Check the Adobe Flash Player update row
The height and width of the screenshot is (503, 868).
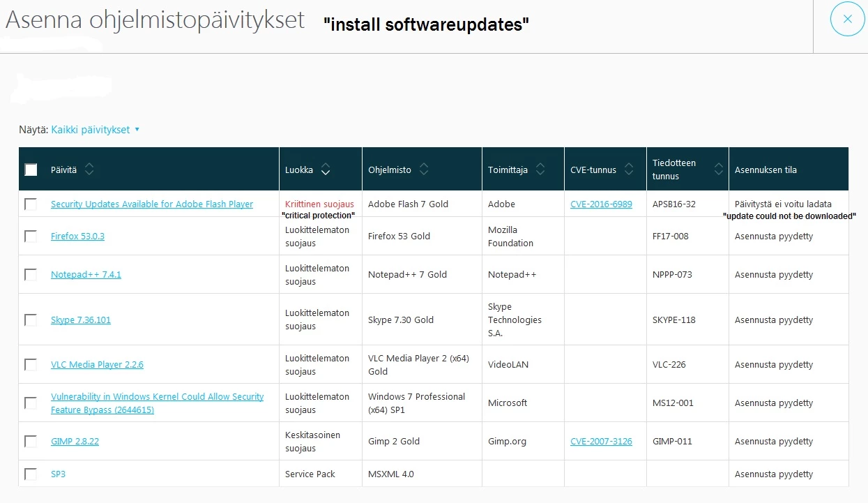31,204
